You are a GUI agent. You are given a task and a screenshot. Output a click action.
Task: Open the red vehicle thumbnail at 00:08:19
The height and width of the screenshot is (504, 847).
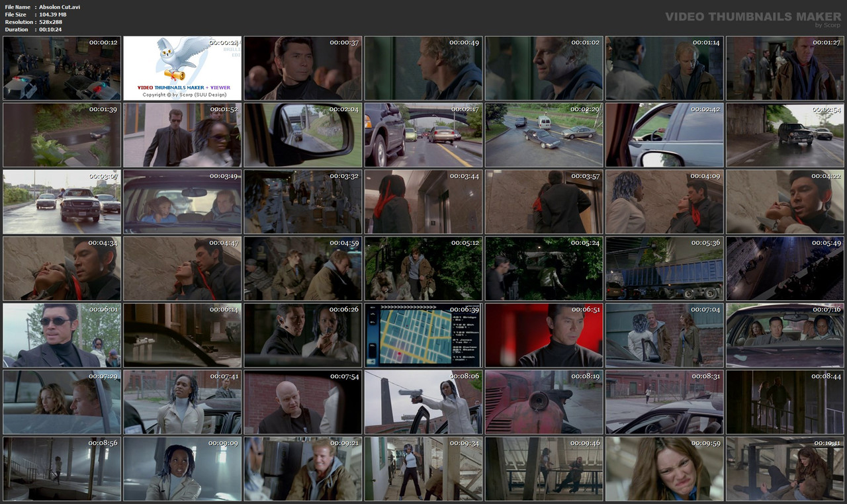tap(544, 402)
